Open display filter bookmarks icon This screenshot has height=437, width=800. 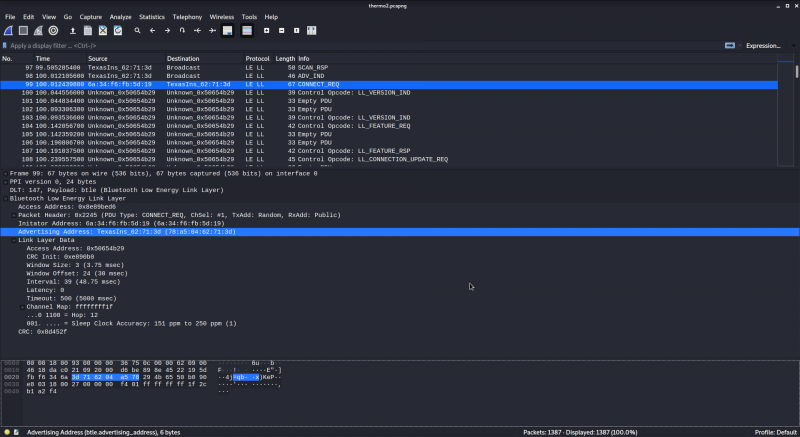click(x=5, y=45)
